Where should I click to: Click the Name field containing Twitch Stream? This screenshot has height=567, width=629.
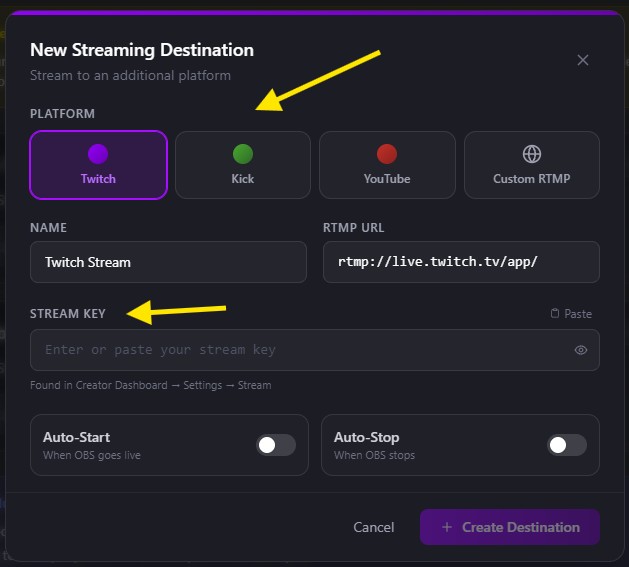(168, 262)
